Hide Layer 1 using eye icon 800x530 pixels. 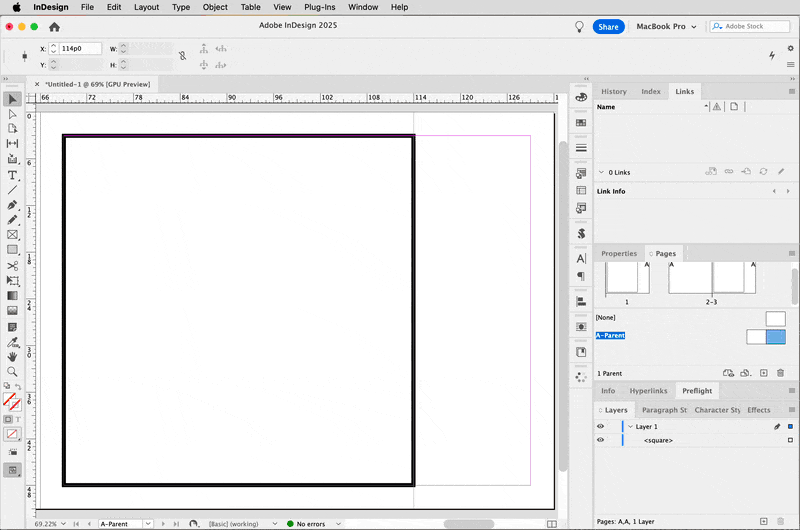[x=600, y=426]
